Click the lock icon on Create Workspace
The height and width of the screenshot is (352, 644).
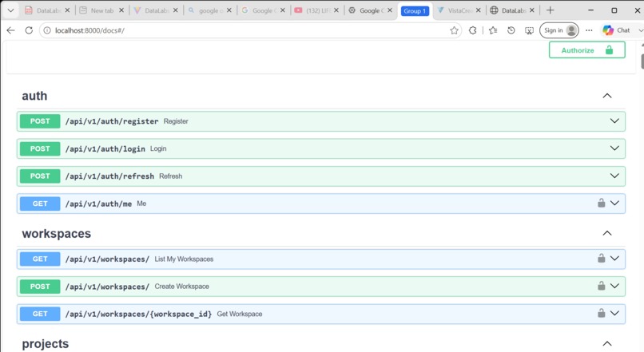[x=602, y=286]
